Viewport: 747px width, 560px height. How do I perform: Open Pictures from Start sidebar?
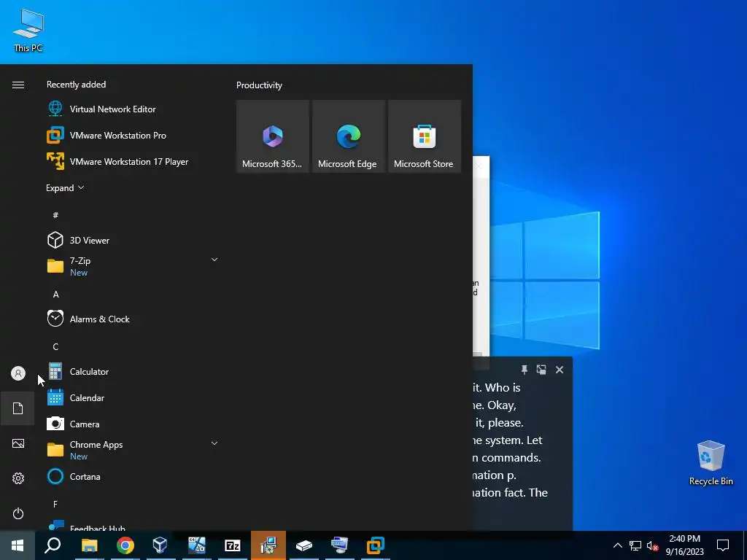pos(18,443)
